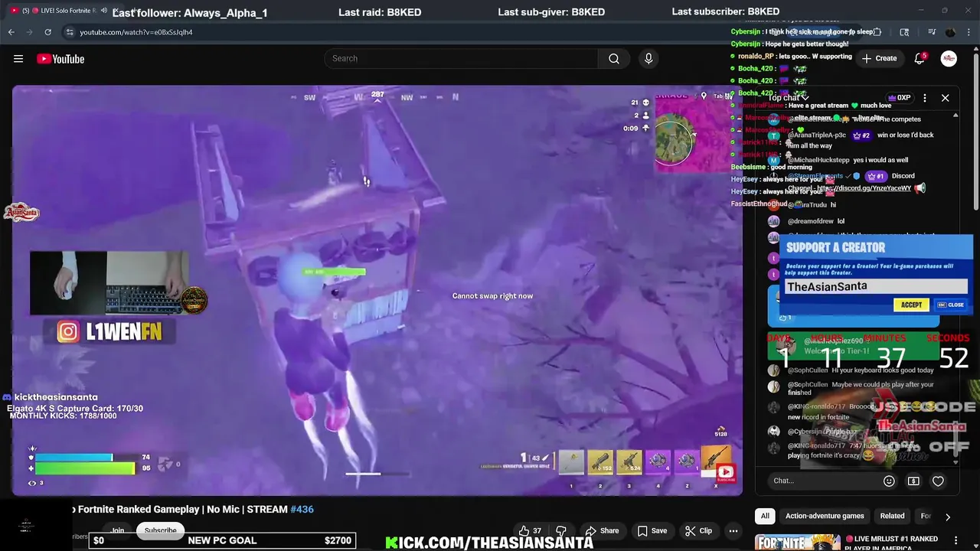Click the browser address bar URL
980x551 pixels.
pyautogui.click(x=136, y=32)
